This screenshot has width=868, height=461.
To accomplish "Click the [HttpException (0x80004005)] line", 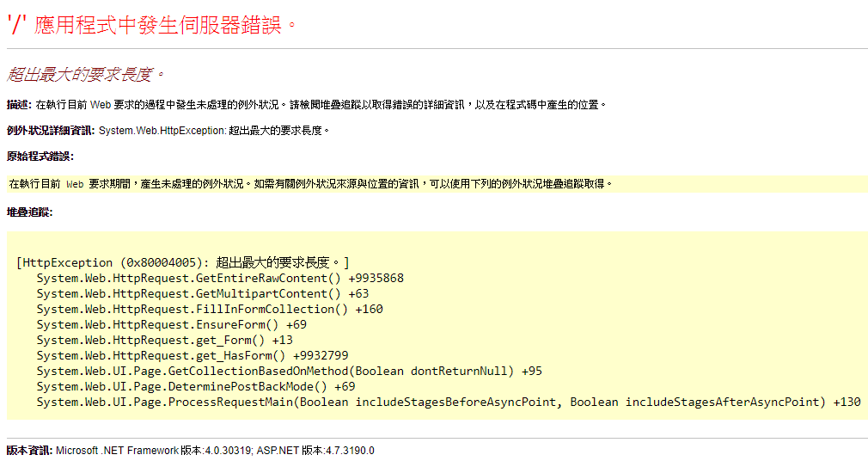I will 182,262.
